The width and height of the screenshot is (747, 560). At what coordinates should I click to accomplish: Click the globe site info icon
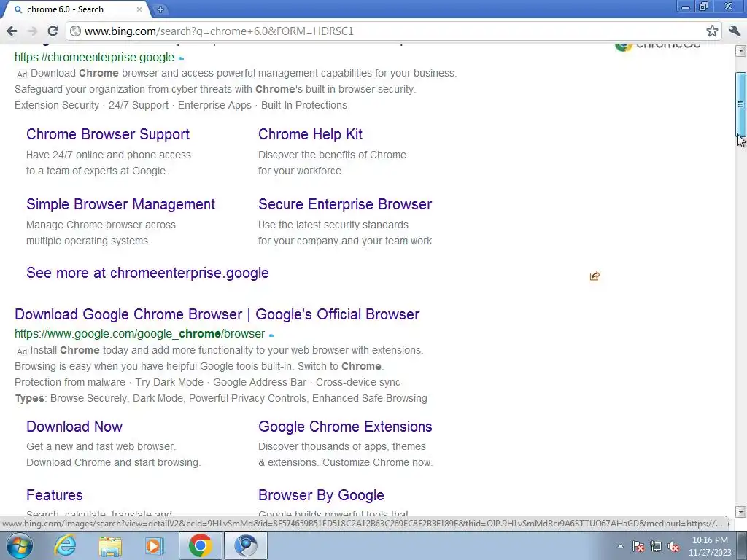pyautogui.click(x=75, y=31)
